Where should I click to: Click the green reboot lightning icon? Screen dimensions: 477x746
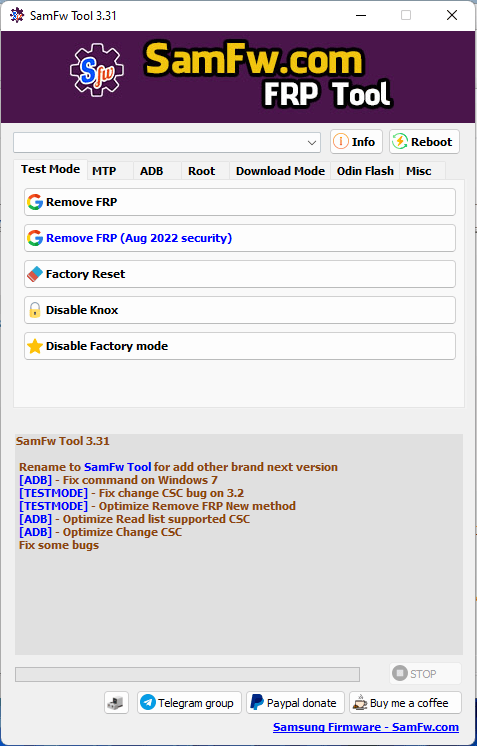(399, 141)
